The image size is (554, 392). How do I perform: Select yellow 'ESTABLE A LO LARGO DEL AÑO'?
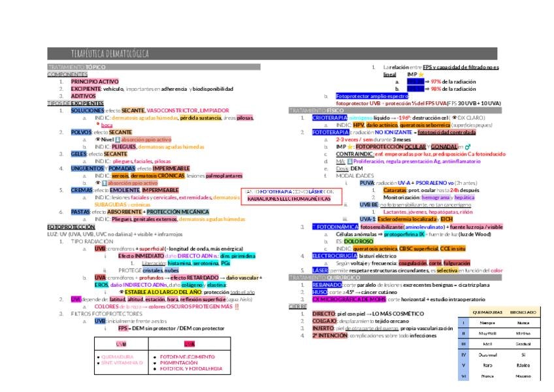pos(163,292)
